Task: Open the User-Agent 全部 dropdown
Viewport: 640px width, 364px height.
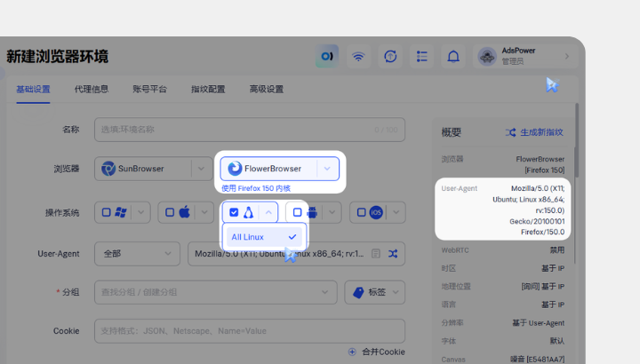Action: [x=137, y=254]
